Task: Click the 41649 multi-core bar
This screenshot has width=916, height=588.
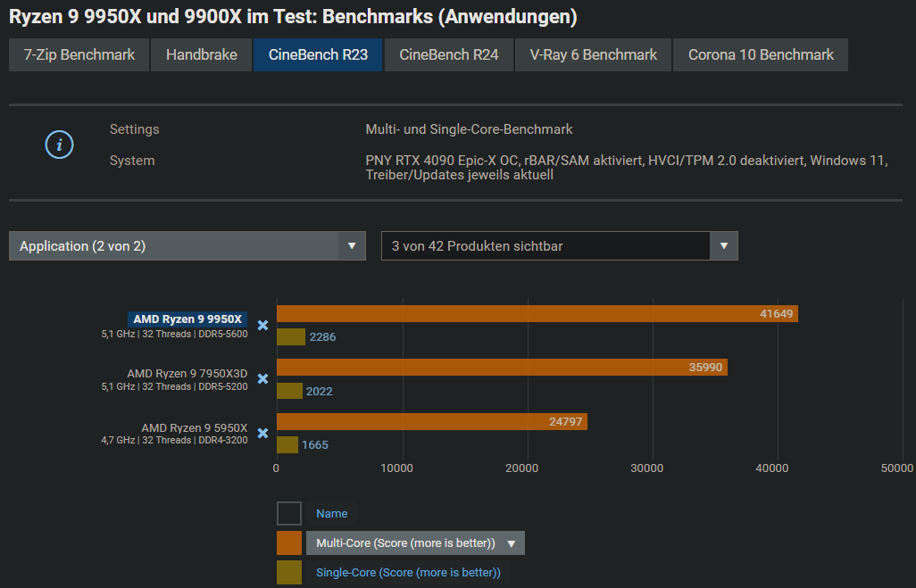Action: (537, 313)
